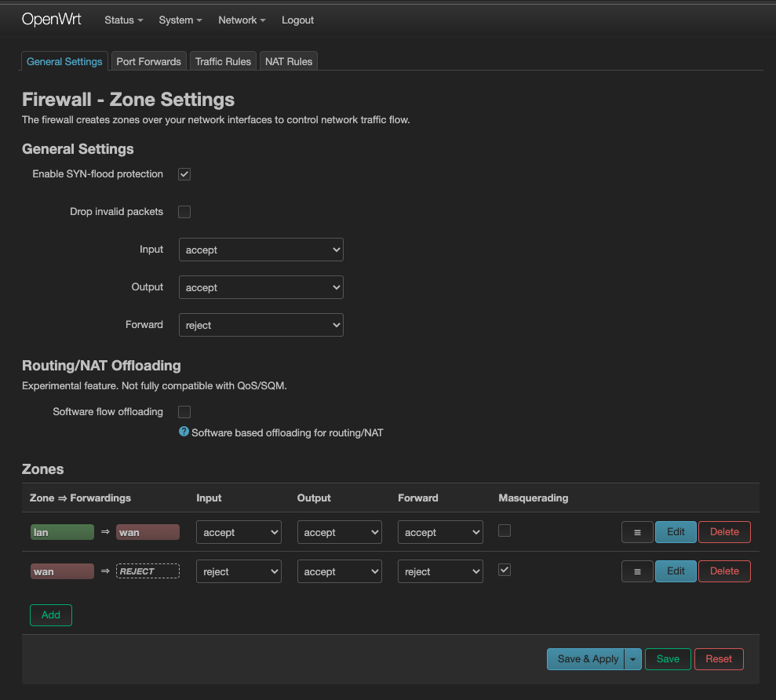Viewport: 776px width, 700px height.
Task: Click Save & Apply button
Action: [x=586, y=659]
